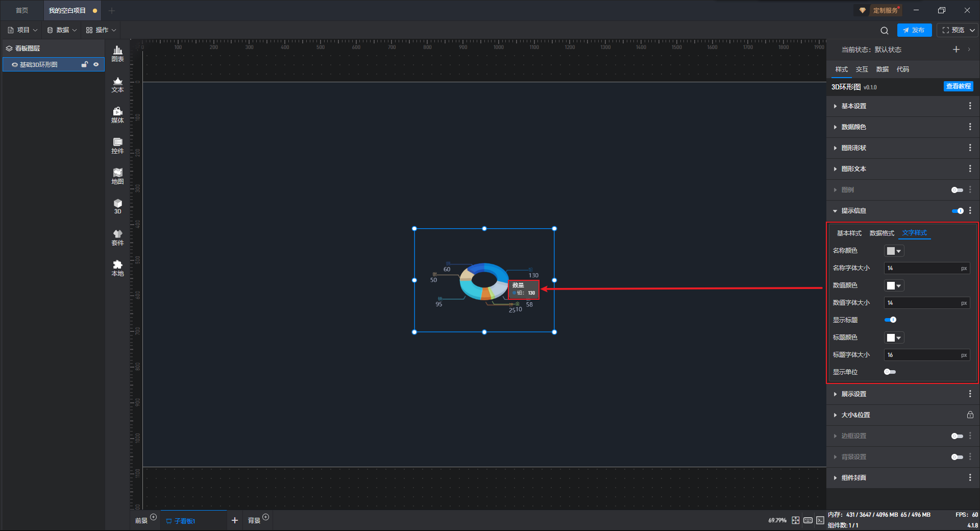Open the 套件 kit components panel
The height and width of the screenshot is (531, 980).
click(117, 237)
